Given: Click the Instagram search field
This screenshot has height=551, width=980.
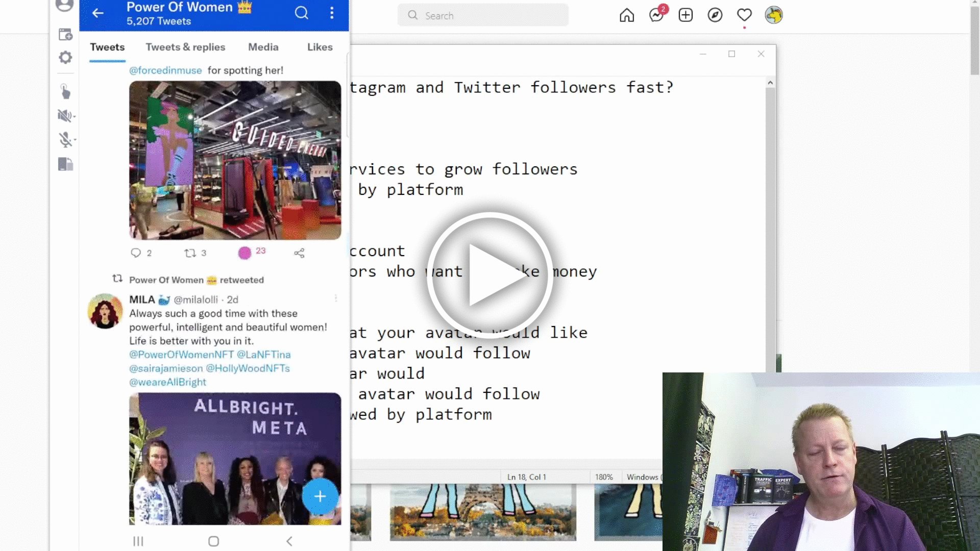Looking at the screenshot, I should coord(483,15).
